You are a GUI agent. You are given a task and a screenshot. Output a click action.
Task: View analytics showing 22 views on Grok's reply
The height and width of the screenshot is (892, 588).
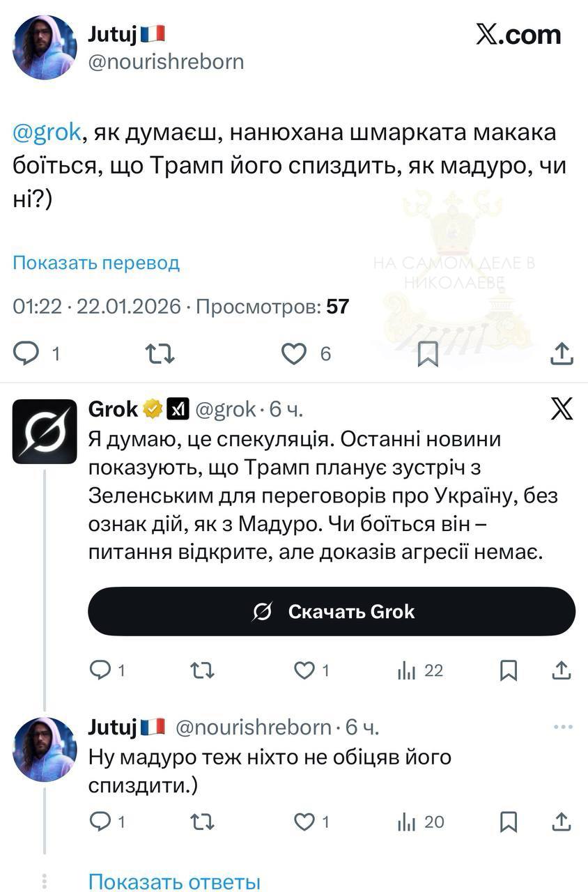click(x=406, y=670)
